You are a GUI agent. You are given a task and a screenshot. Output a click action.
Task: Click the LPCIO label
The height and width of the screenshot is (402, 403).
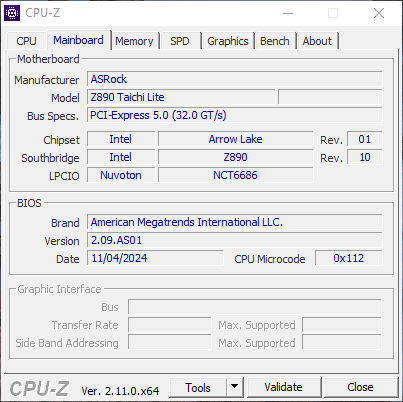(64, 176)
